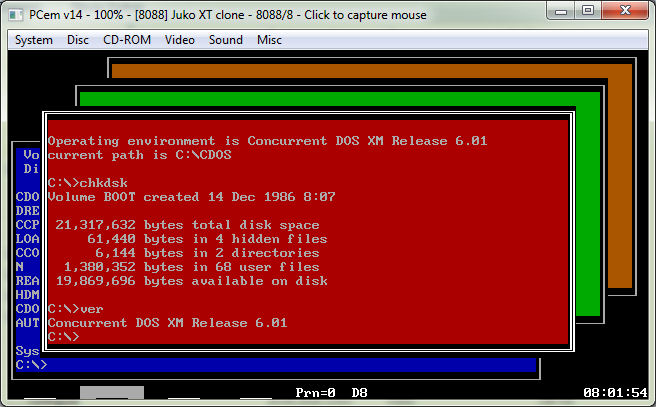Click the C:\> prompt in blue window
The image size is (656, 407).
(31, 365)
